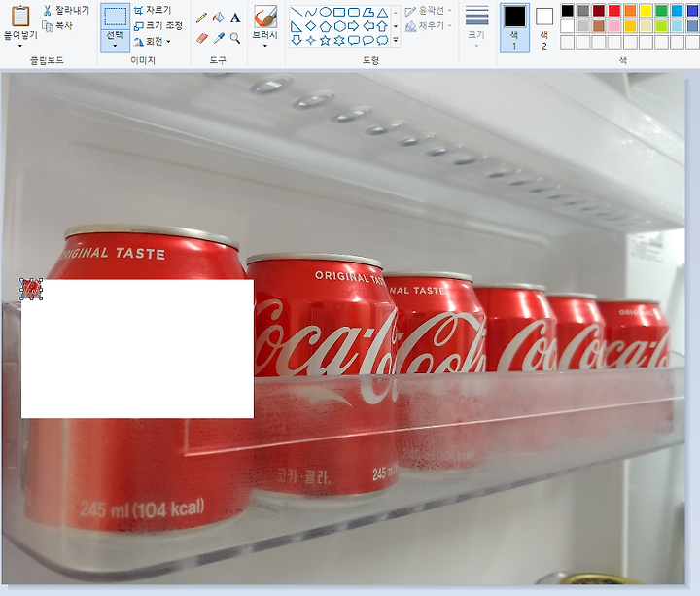Choose the Right arrow shape
Screen dimensions: 700x596
(354, 26)
